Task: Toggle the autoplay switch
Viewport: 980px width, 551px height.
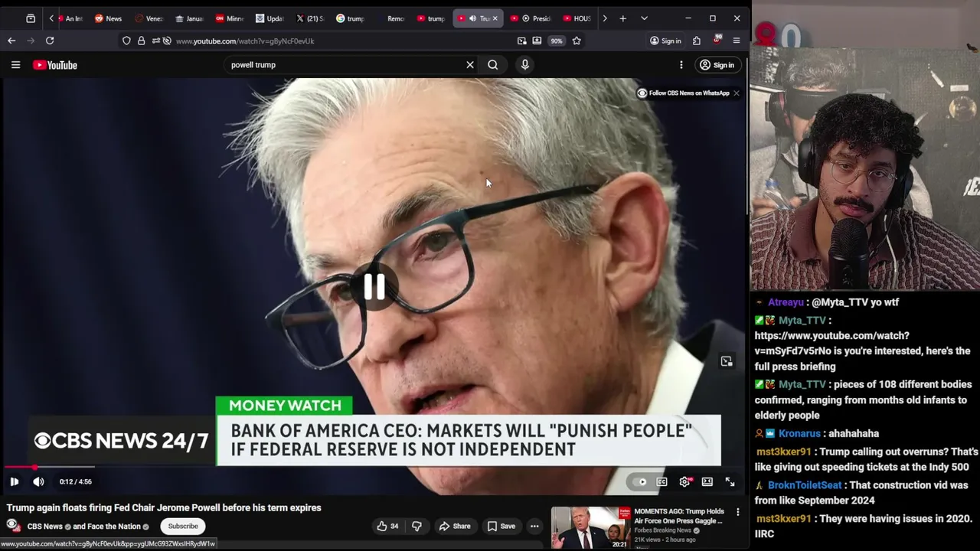Action: [x=638, y=481]
